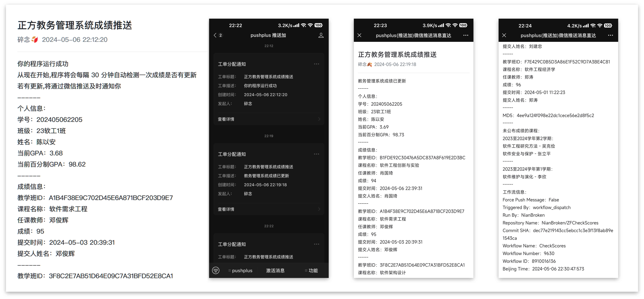The image size is (644, 299).
Task: Select 当前GPA：3.68 in the left article
Action: pos(40,153)
